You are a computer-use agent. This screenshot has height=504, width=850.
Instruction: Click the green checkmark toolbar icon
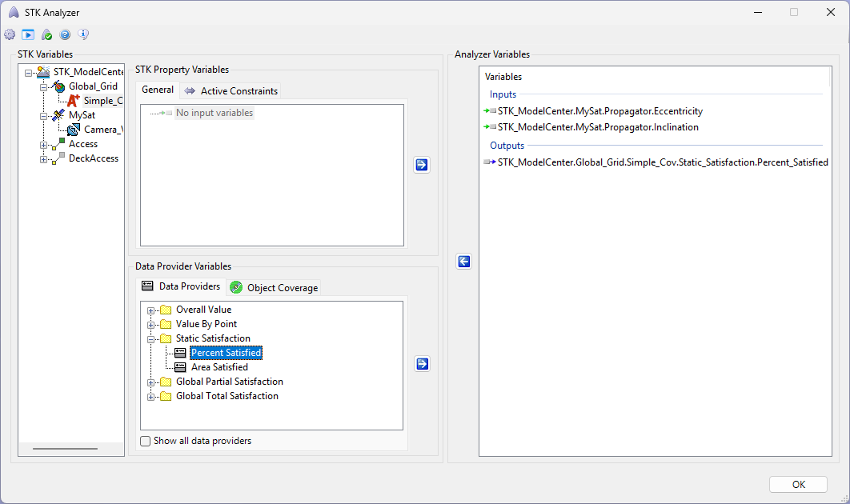[x=46, y=34]
